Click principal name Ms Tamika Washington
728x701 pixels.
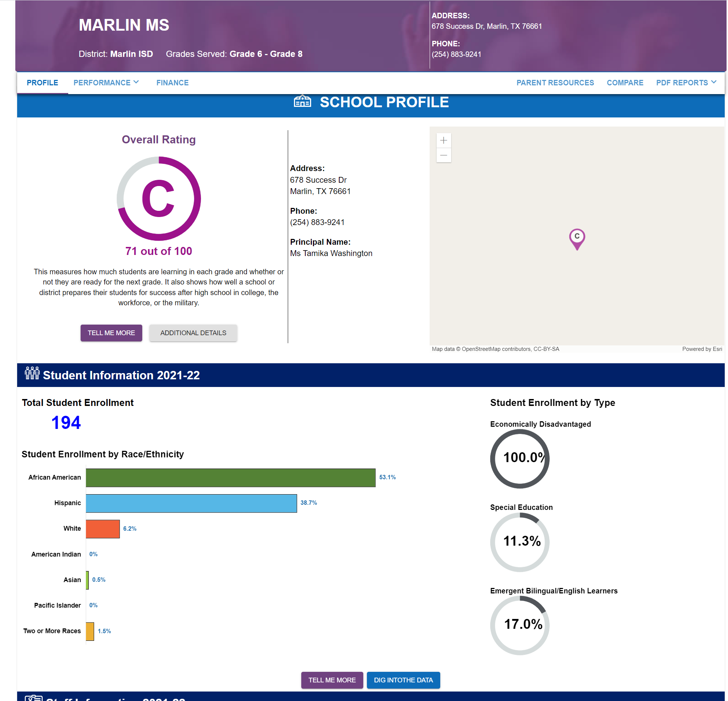click(x=331, y=253)
